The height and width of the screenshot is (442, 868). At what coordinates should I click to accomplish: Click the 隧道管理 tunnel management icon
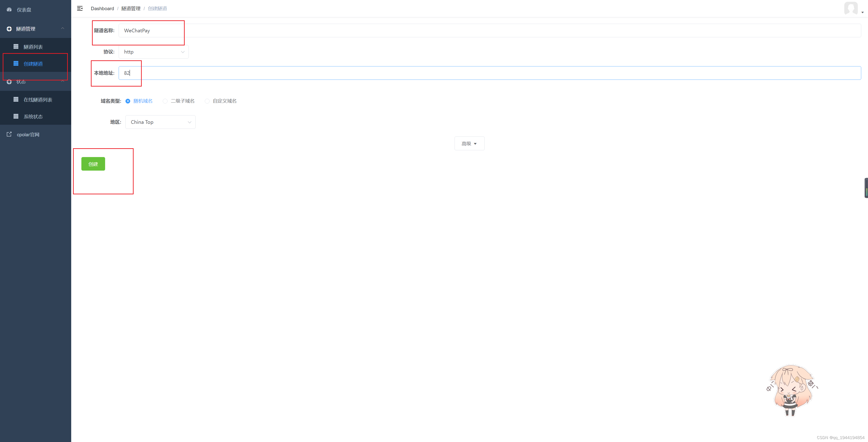tap(9, 29)
